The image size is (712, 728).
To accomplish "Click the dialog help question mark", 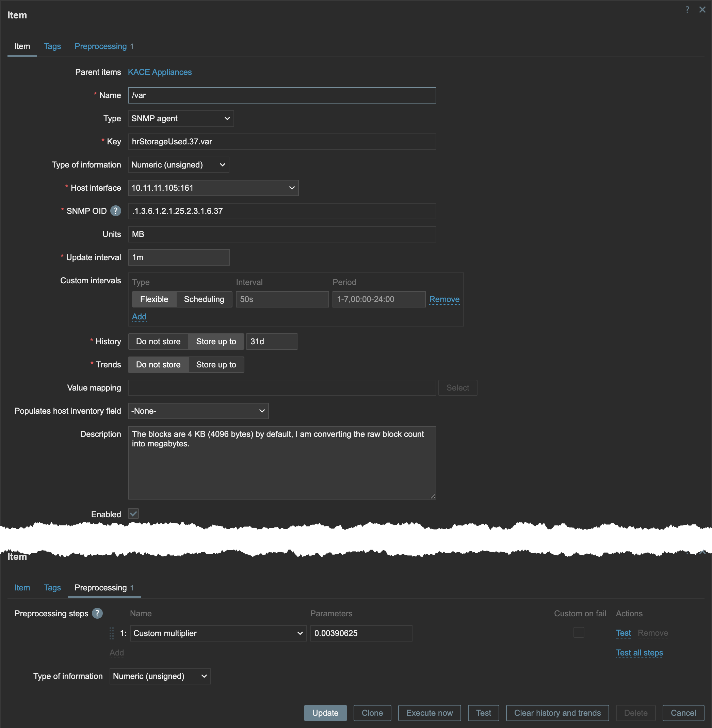I will pyautogui.click(x=687, y=10).
